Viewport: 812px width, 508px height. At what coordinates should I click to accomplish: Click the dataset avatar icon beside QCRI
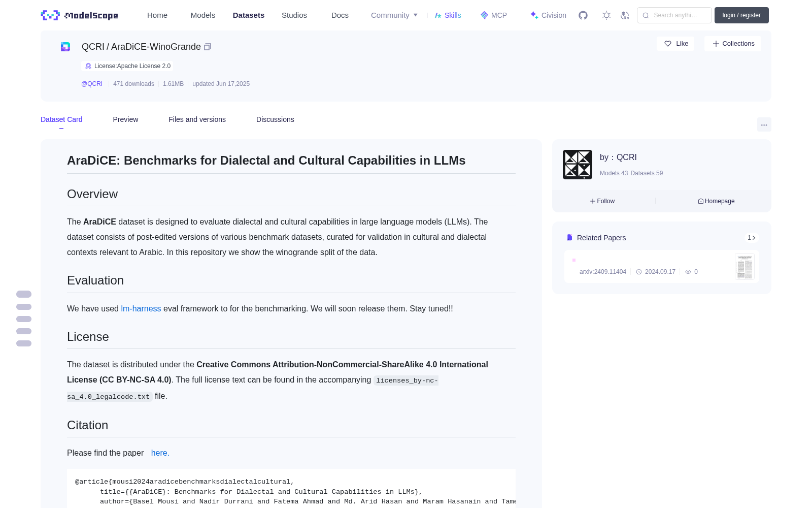point(65,47)
